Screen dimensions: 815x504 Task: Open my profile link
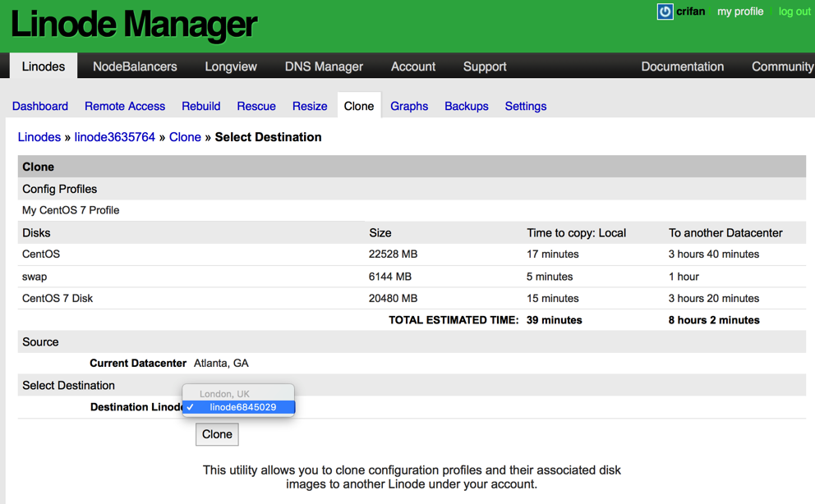tap(740, 11)
